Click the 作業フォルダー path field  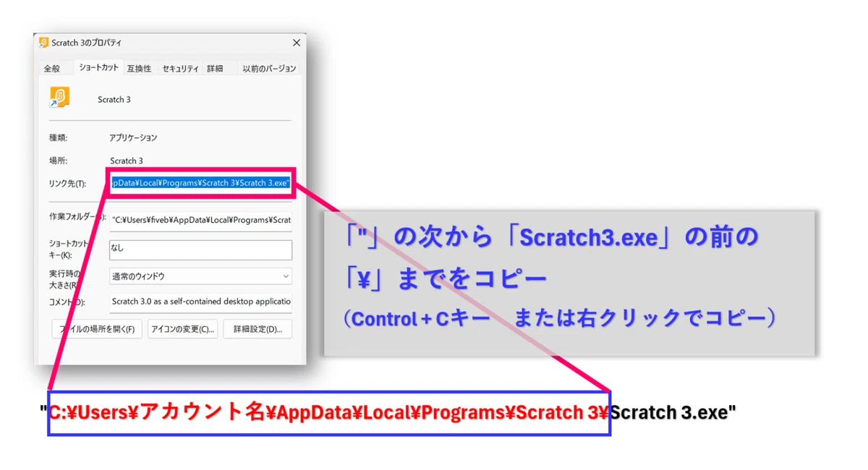pyautogui.click(x=200, y=220)
